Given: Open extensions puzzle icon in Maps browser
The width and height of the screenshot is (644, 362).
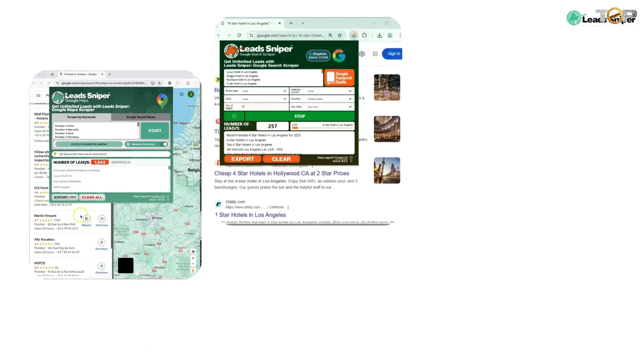Looking at the screenshot, I should click(x=177, y=83).
